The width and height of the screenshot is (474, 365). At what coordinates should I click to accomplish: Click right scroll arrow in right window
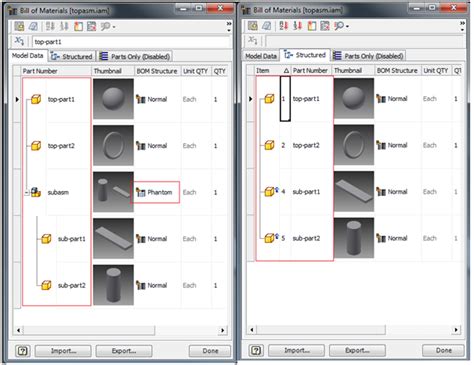click(x=456, y=330)
